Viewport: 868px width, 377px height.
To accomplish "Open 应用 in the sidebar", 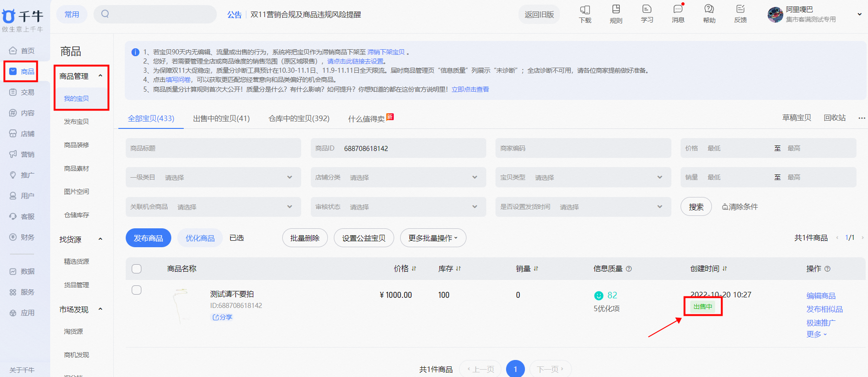I will (x=22, y=313).
